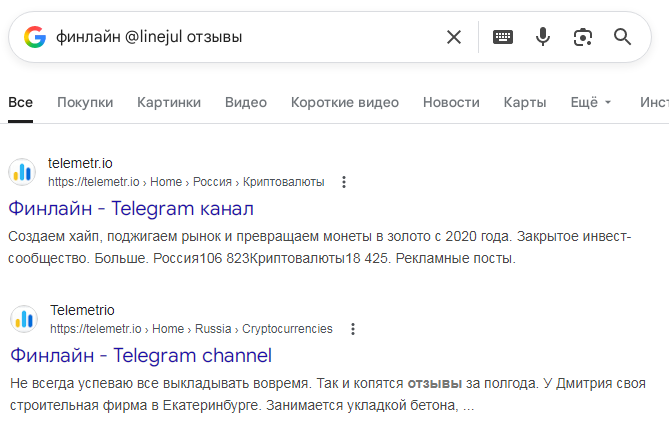Open Google Lens image search

tap(583, 37)
